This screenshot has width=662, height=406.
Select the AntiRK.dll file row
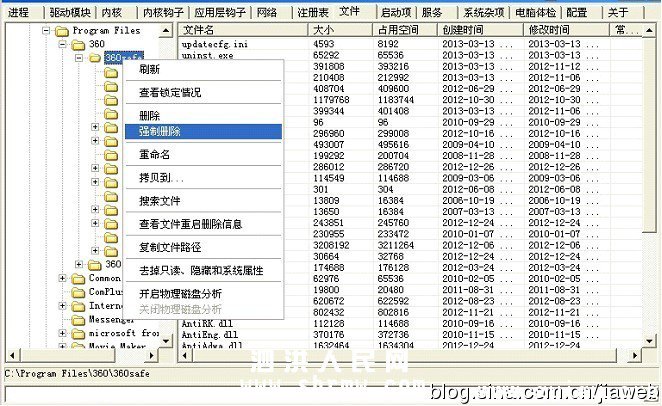click(410, 324)
